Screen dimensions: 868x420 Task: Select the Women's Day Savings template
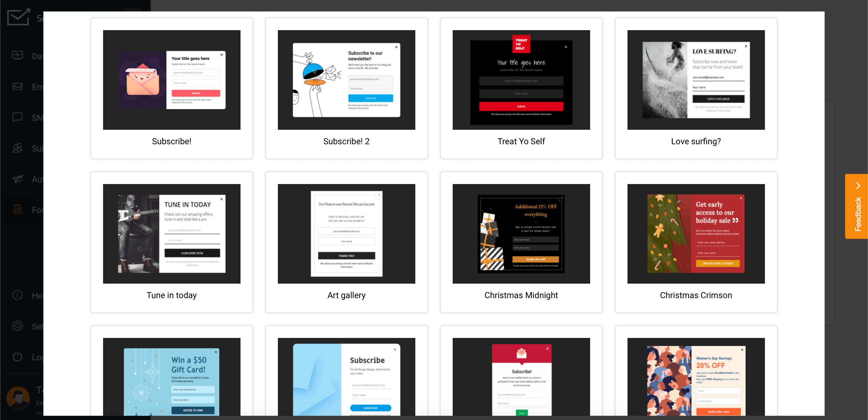click(696, 371)
